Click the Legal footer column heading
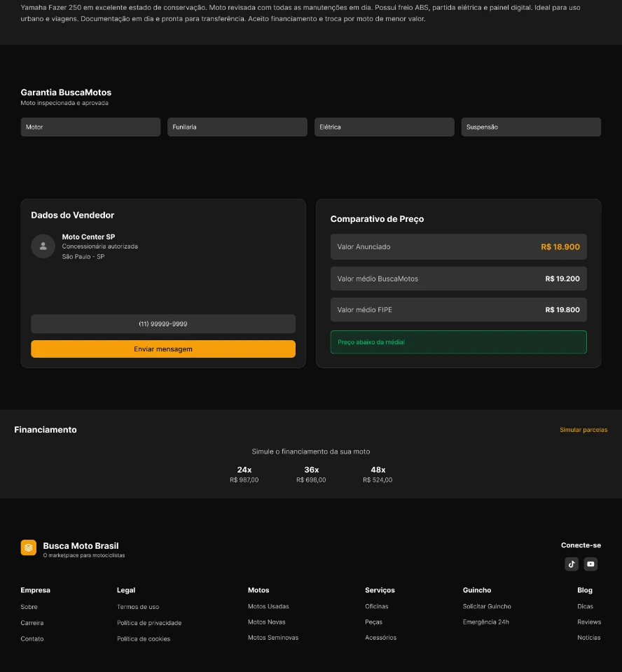 [126, 590]
